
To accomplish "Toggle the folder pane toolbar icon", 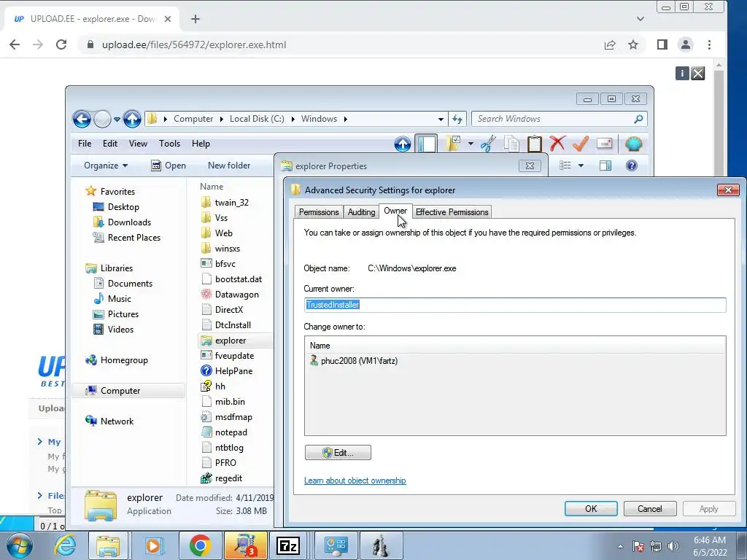I will pyautogui.click(x=426, y=144).
